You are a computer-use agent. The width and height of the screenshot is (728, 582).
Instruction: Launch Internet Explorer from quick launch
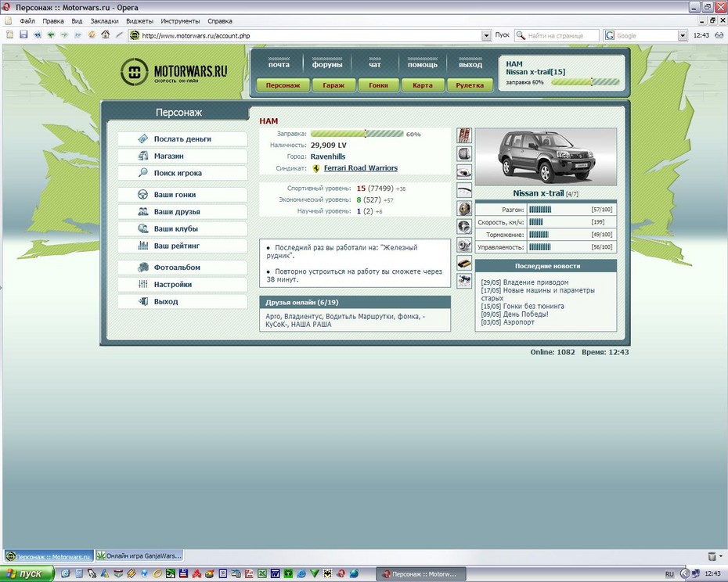click(x=301, y=573)
